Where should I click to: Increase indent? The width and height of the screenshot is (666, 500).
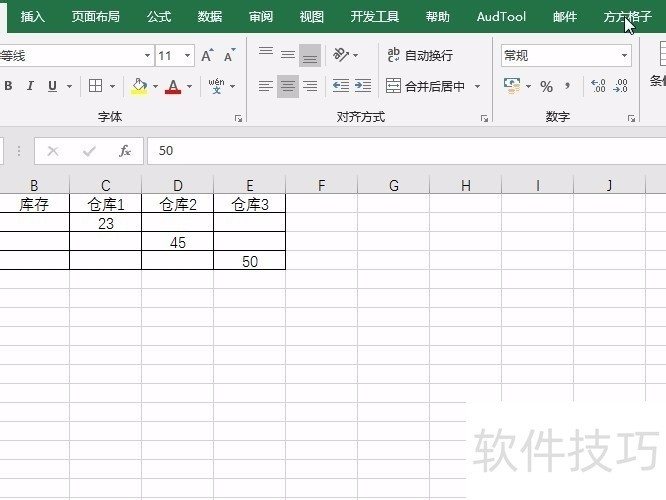click(363, 86)
